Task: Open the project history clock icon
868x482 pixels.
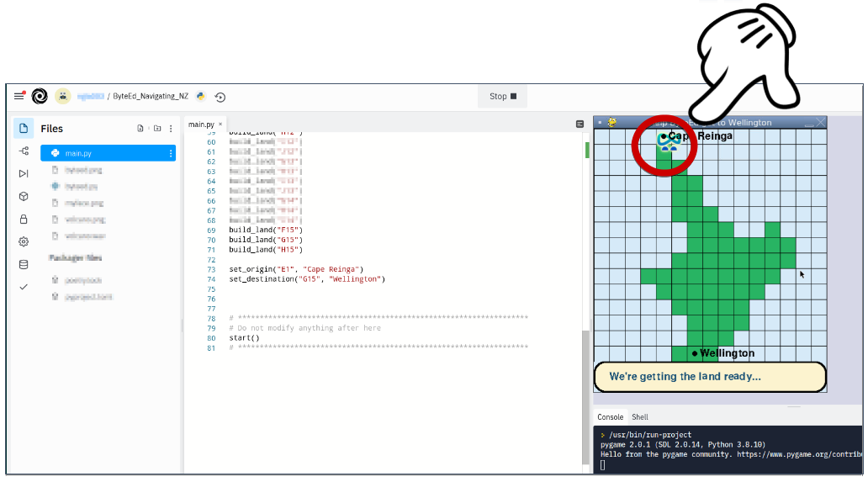Action: 220,97
